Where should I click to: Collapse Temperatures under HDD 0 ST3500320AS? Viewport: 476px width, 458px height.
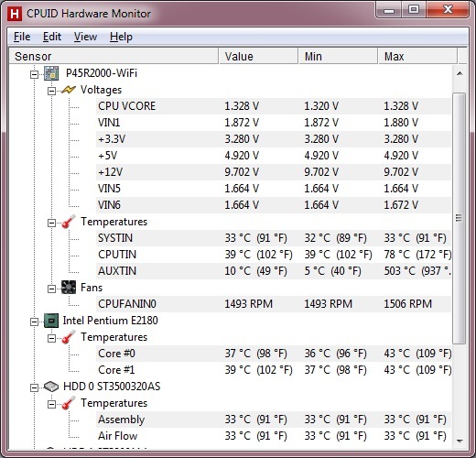[x=52, y=404]
